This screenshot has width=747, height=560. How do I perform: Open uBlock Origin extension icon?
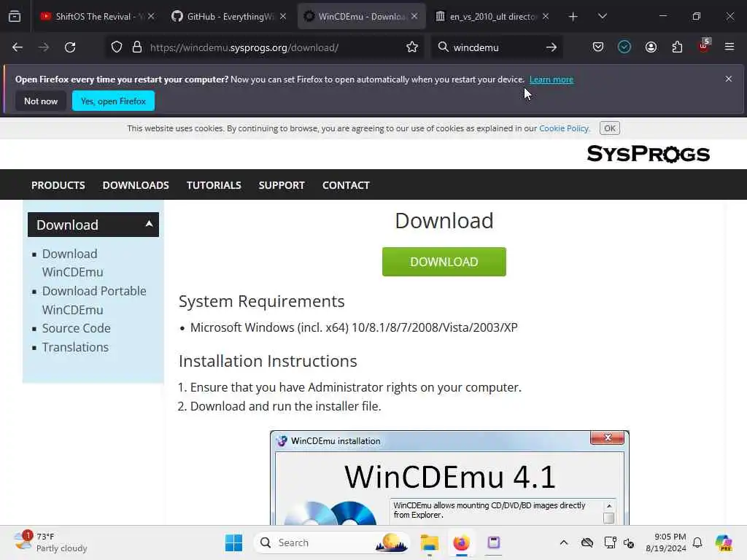(x=704, y=46)
